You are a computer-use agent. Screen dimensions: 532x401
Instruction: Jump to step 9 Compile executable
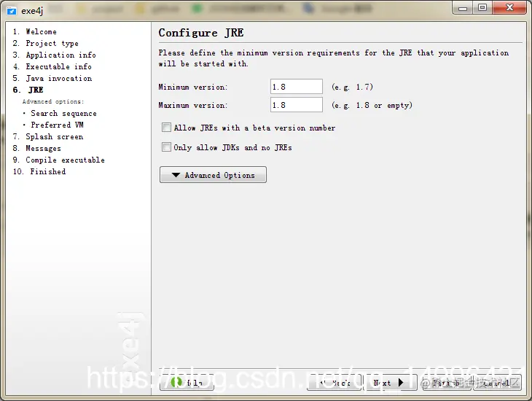pos(59,160)
